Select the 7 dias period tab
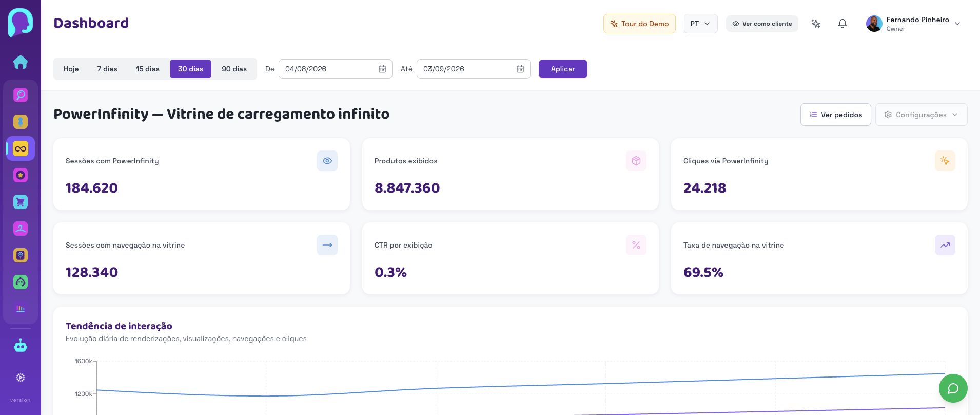Image resolution: width=980 pixels, height=415 pixels. pyautogui.click(x=107, y=69)
